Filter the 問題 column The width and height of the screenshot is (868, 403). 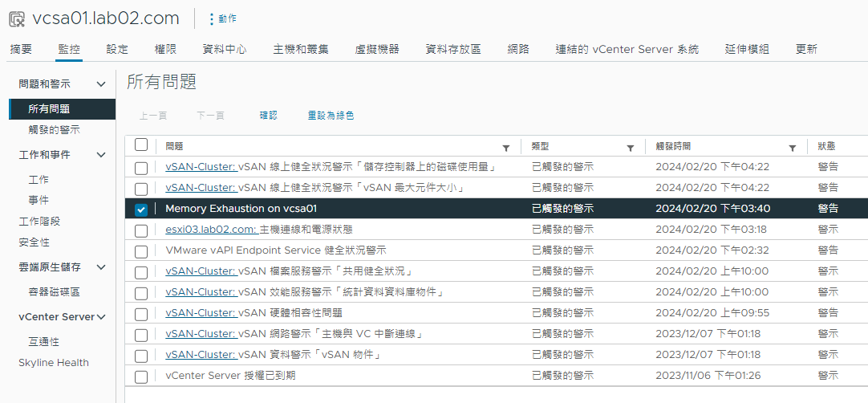coord(505,148)
